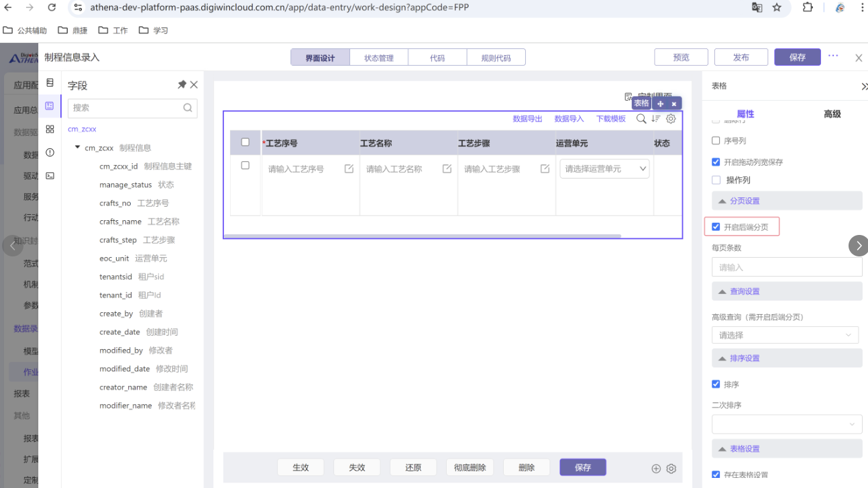The width and height of the screenshot is (868, 488).
Task: Toggle the table header select-all checkbox
Action: [245, 142]
